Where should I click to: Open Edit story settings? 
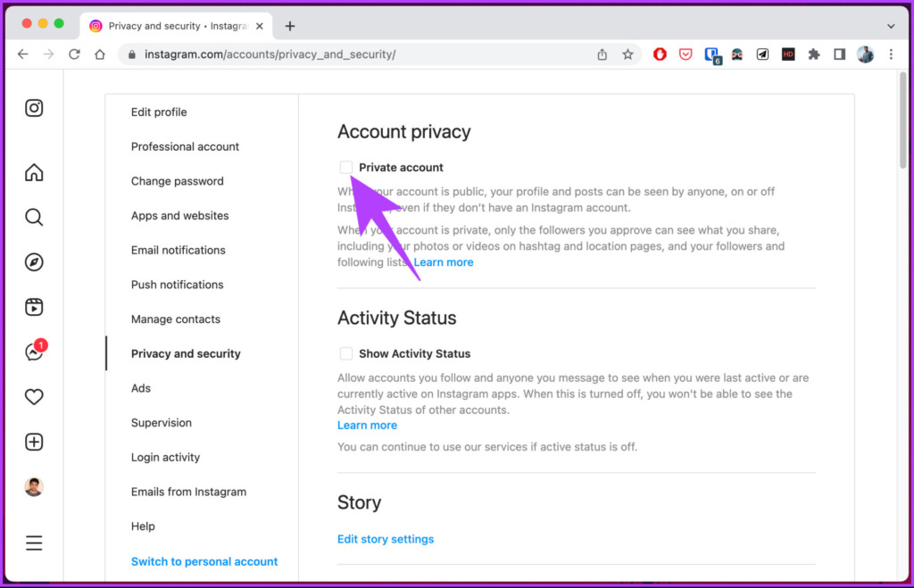386,539
